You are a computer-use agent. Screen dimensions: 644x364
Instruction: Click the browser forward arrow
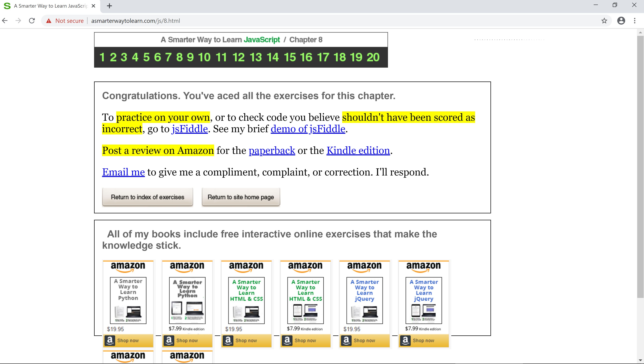click(18, 21)
